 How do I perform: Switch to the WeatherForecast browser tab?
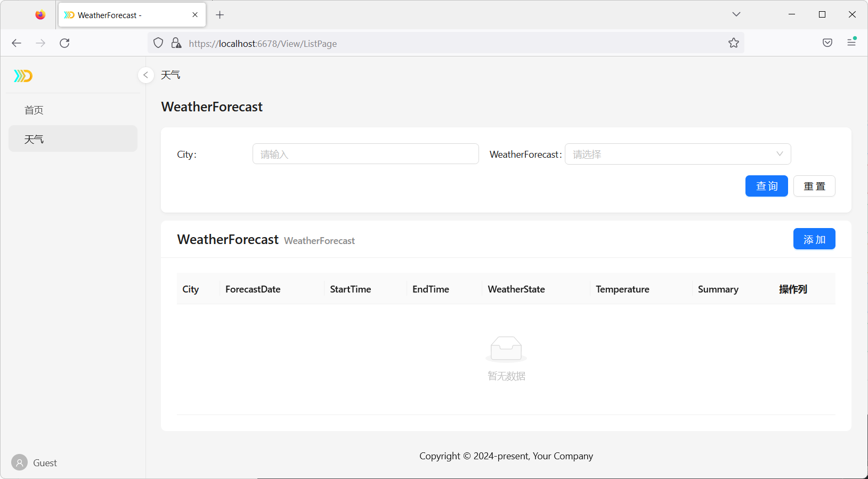coord(131,15)
